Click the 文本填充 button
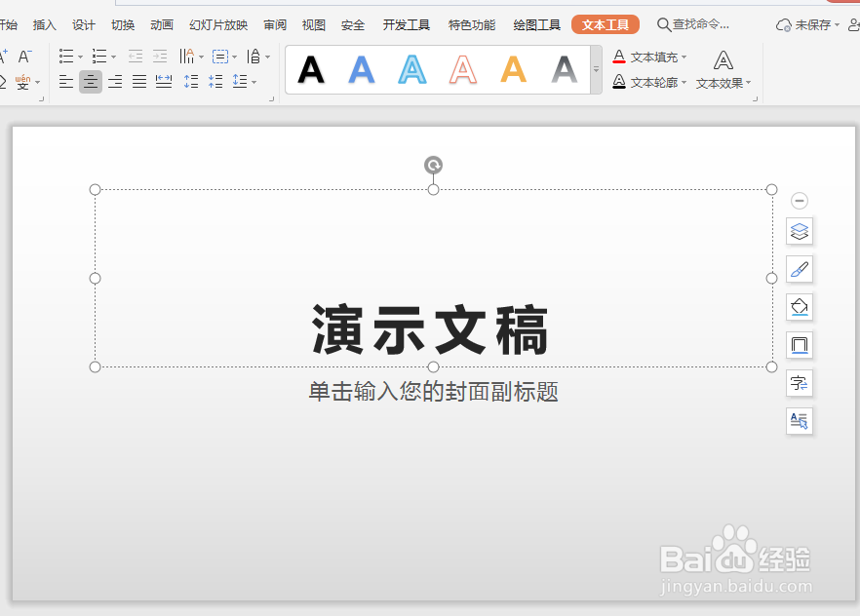The image size is (860, 616). 649,57
